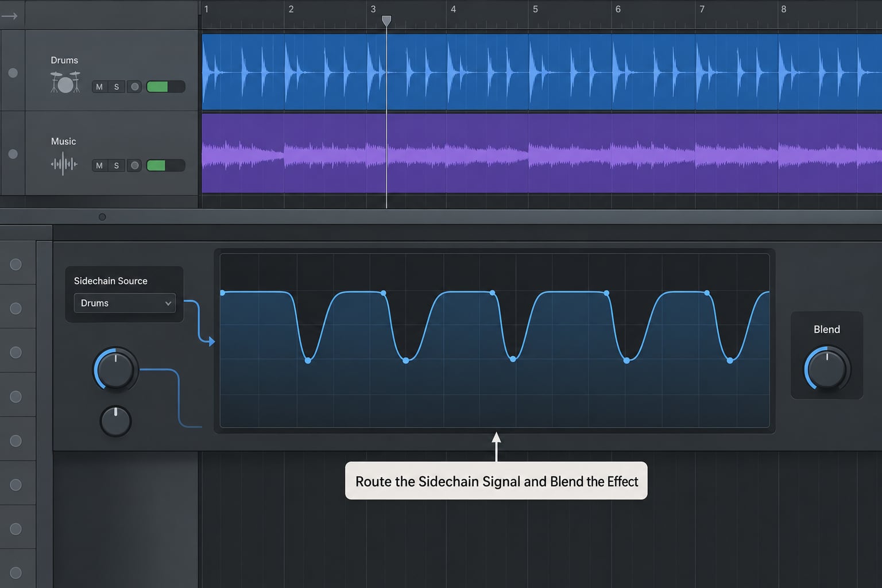Open the Sidechain Source dropdown showing Drums
882x588 pixels.
(x=125, y=303)
